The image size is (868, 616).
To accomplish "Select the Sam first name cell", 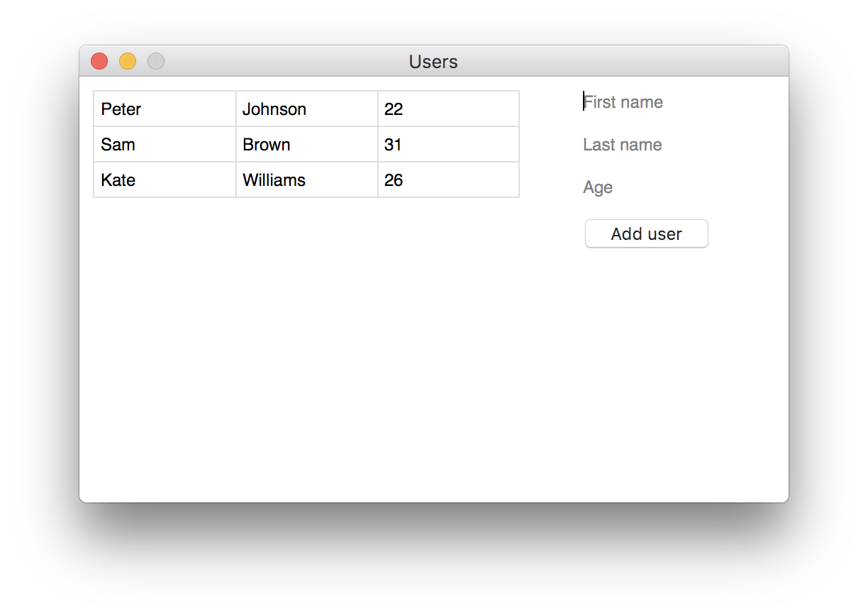I will [165, 145].
